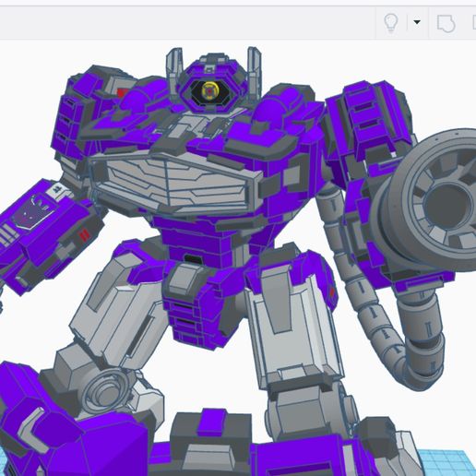
Task: Click the lightbulb Show All icon
Action: coord(391,23)
